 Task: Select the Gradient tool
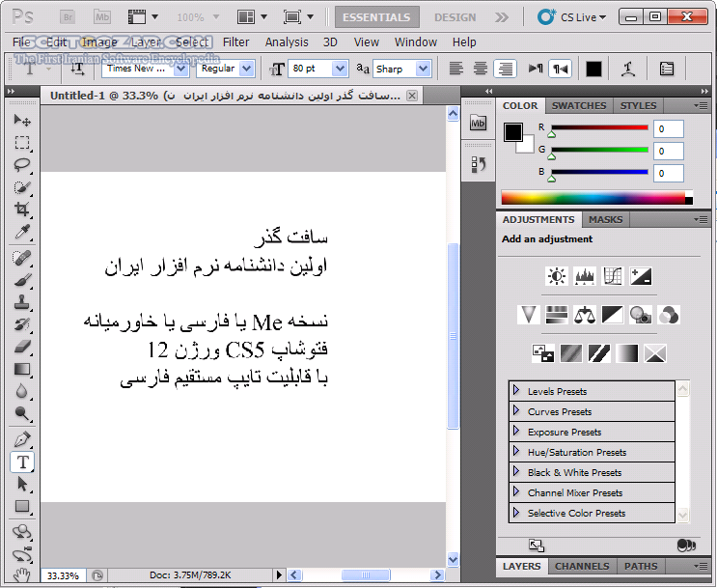pos(22,369)
